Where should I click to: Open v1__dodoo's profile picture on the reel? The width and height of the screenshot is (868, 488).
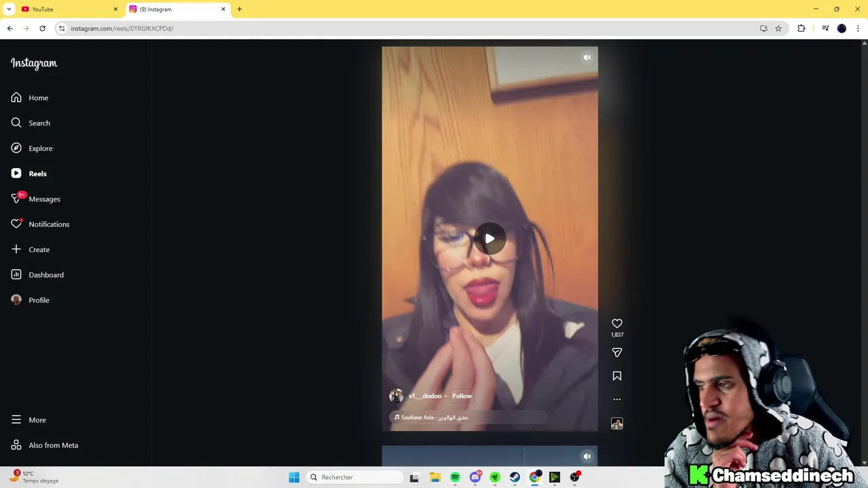(396, 396)
